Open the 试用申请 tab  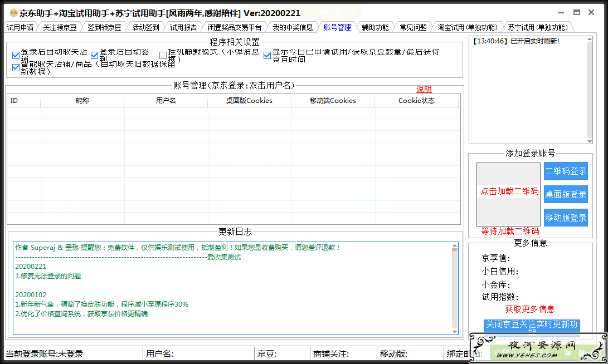[x=21, y=27]
